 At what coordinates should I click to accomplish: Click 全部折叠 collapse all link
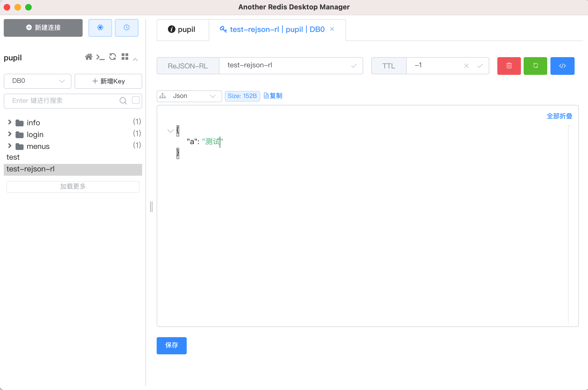[560, 116]
